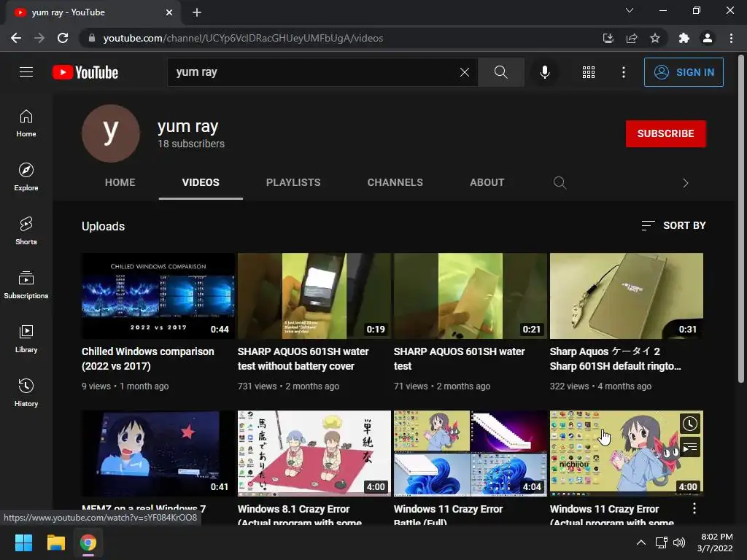Open Chrome profile avatar icon
Screen dimensions: 747x560
pyautogui.click(x=708, y=38)
